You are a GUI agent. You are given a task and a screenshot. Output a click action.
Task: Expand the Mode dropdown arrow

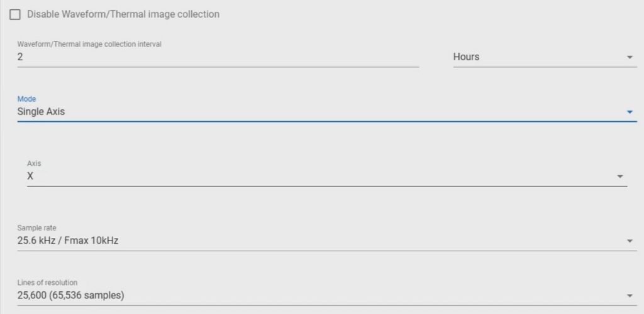click(630, 112)
